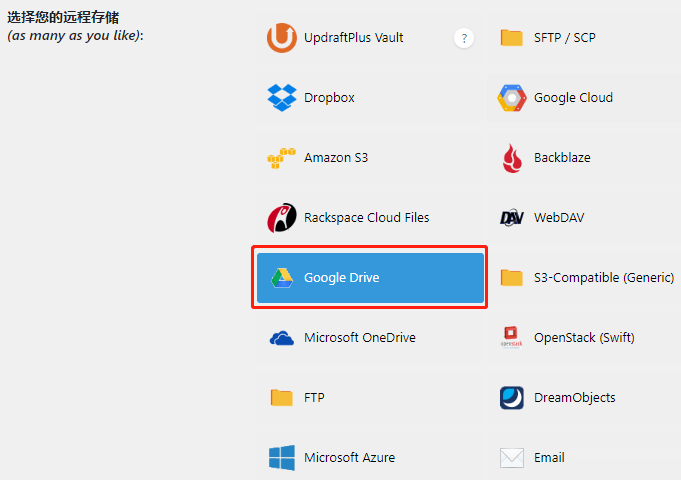
Task: Click the Google Drive triangle logo
Action: tap(282, 278)
